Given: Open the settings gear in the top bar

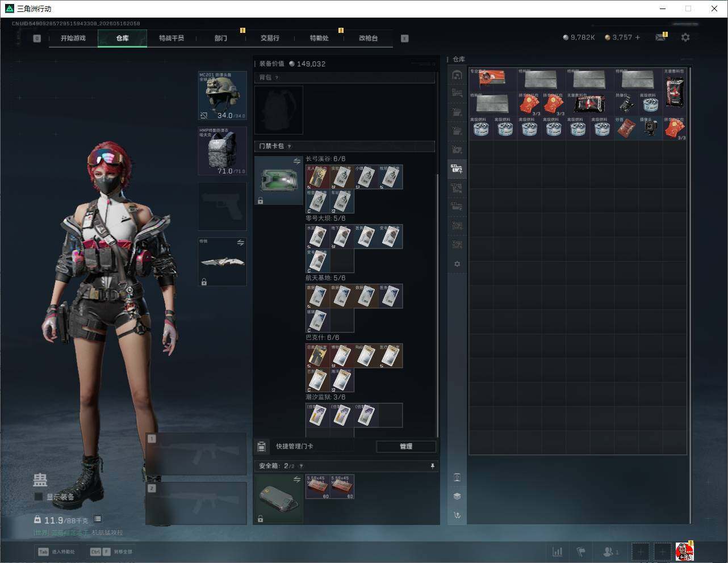Looking at the screenshot, I should (x=685, y=37).
